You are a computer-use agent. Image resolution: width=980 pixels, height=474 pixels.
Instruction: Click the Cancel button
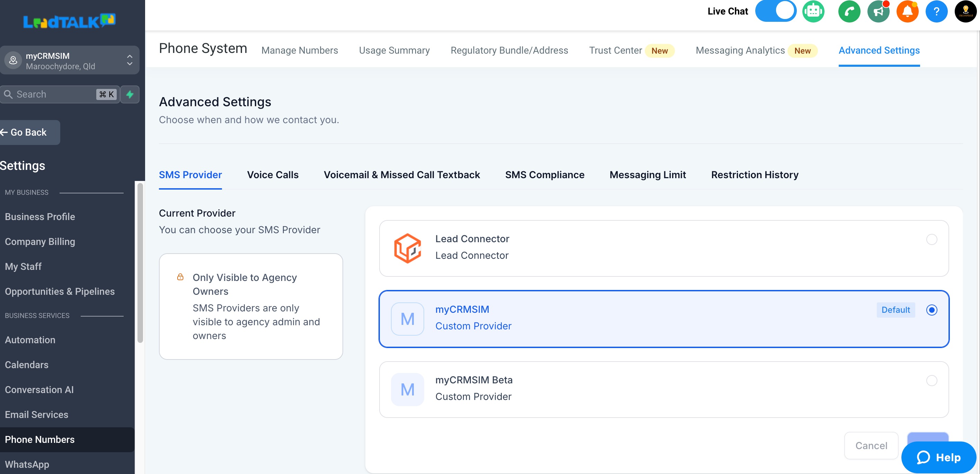[871, 445]
